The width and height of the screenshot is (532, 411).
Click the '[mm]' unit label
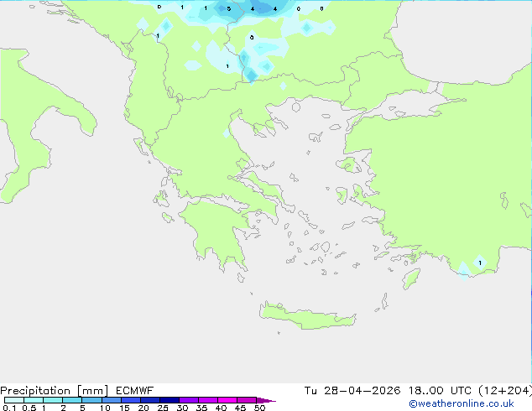(x=92, y=391)
